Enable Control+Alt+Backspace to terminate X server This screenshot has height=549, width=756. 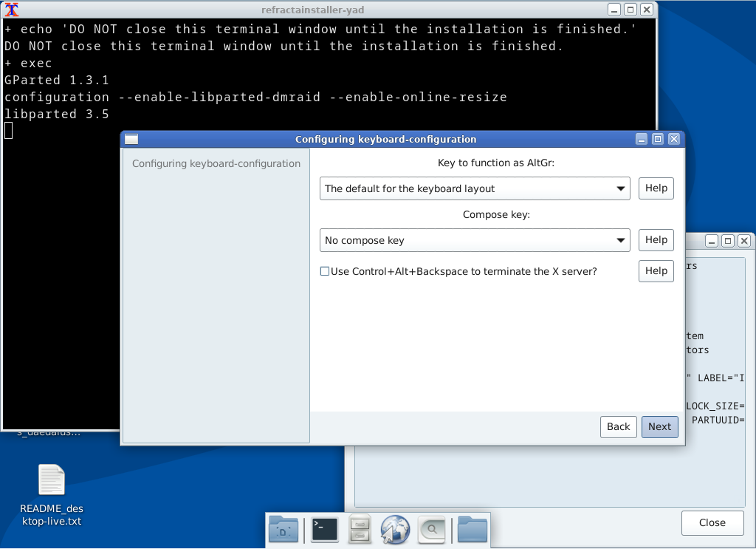[x=324, y=271]
